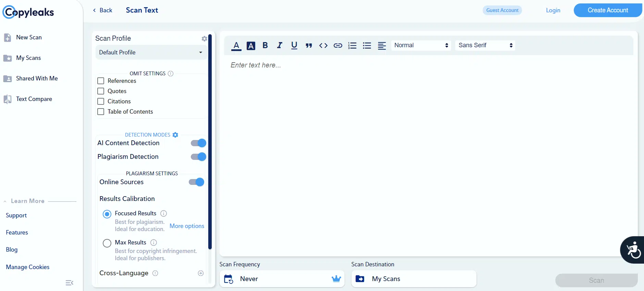
Task: Open the Scan Frequency Never dropdown
Action: pyautogui.click(x=282, y=279)
